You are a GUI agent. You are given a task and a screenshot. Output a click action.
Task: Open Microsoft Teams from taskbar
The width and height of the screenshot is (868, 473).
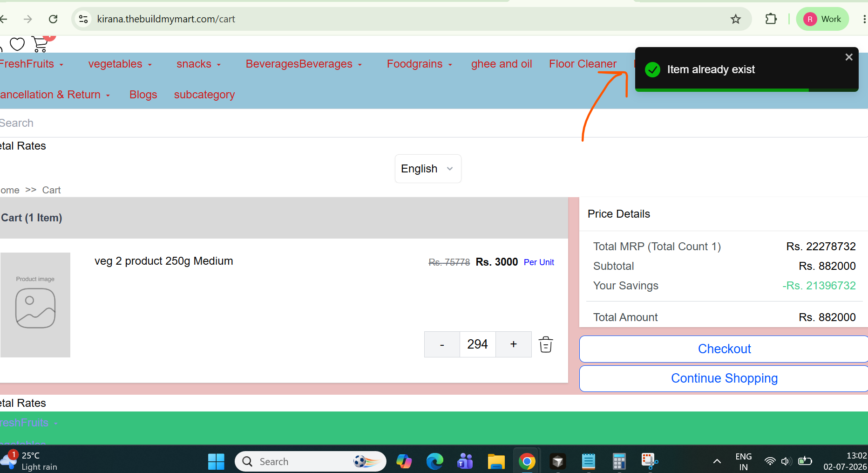pos(465,461)
